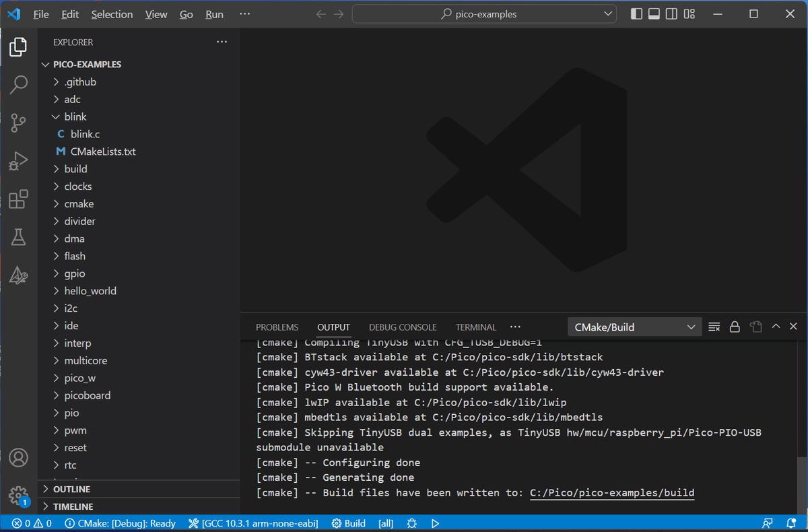Viewport: 808px width, 532px height.
Task: Go forward using the navigation arrow
Action: tap(339, 14)
